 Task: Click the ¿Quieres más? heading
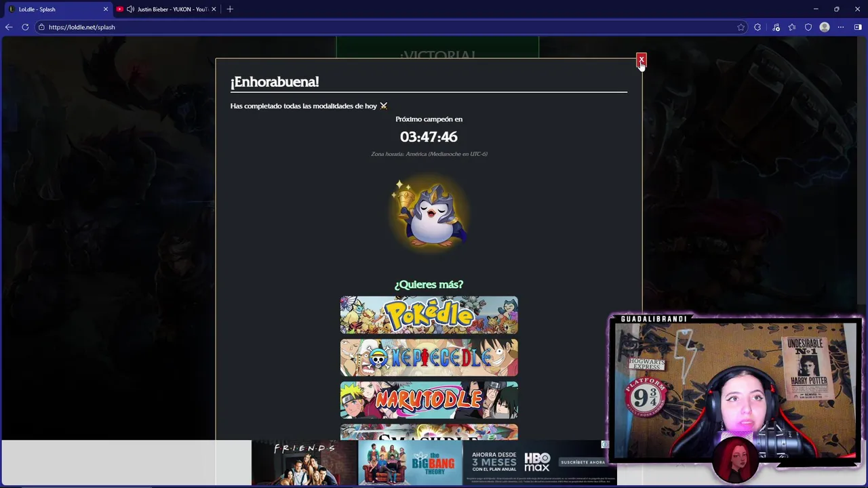429,285
